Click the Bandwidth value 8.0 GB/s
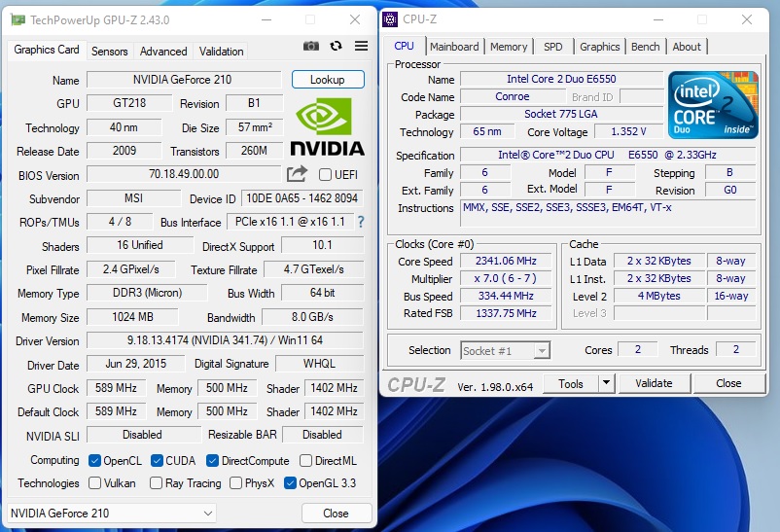780x532 pixels. click(x=312, y=317)
